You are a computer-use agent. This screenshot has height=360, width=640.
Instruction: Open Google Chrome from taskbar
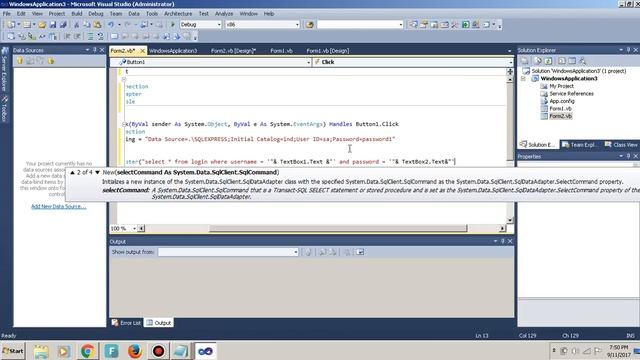(87, 351)
